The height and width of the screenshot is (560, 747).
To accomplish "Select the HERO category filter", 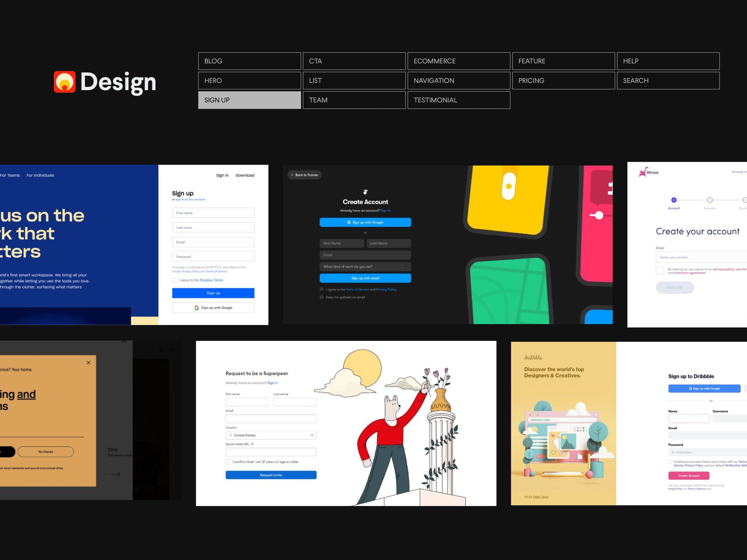I will pyautogui.click(x=249, y=81).
